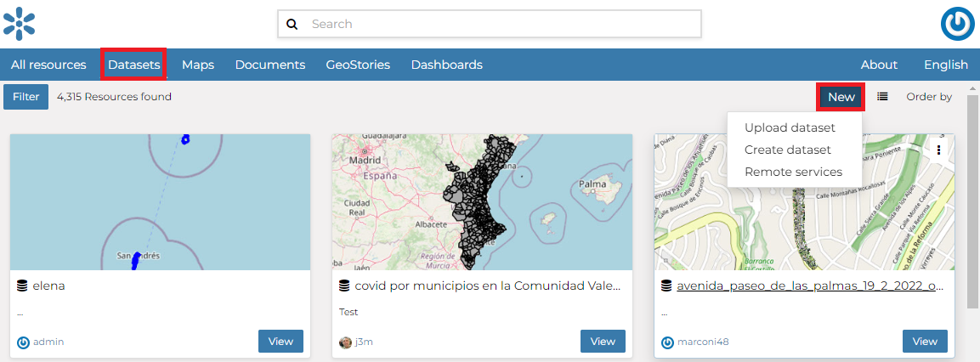Screen dimensions: 980x362
Task: Click the elena map thumbnail
Action: coord(160,202)
